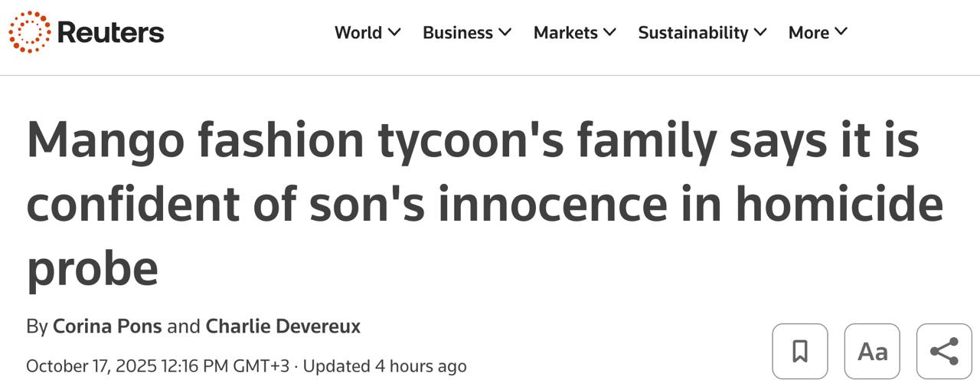Open the World menu item

click(x=358, y=32)
